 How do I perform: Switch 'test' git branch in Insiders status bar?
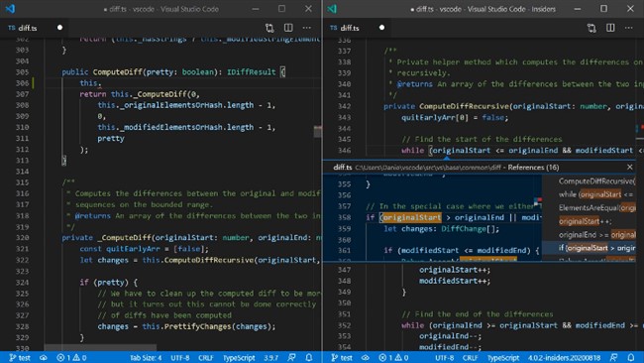point(342,358)
